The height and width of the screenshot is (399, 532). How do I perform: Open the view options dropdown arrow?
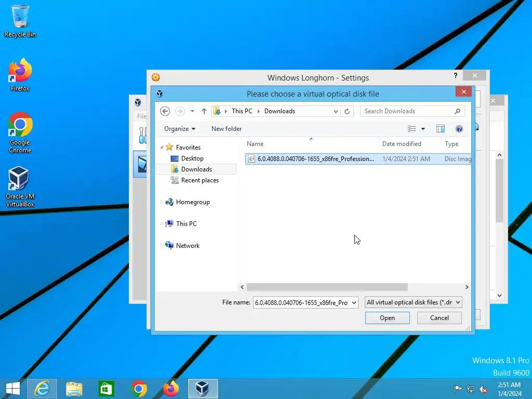(x=423, y=129)
